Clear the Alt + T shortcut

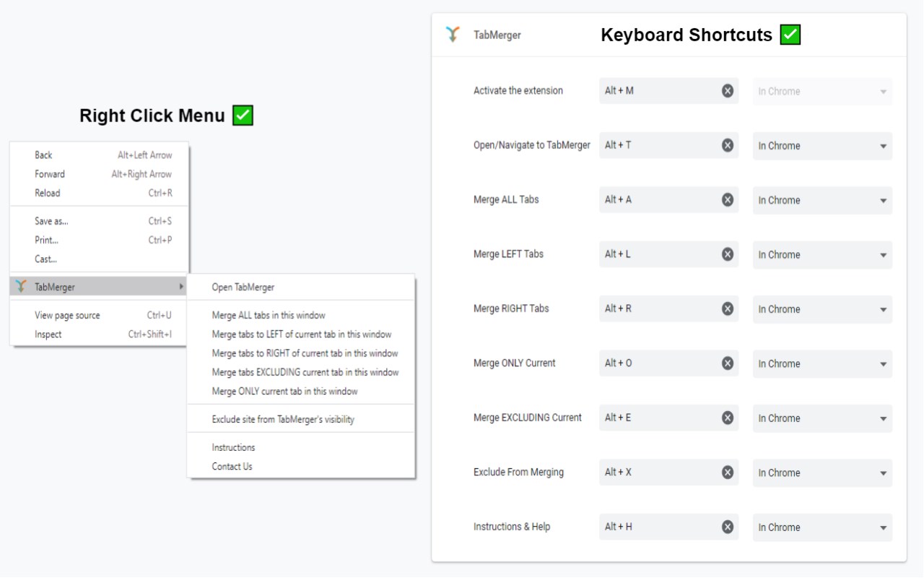click(x=728, y=145)
